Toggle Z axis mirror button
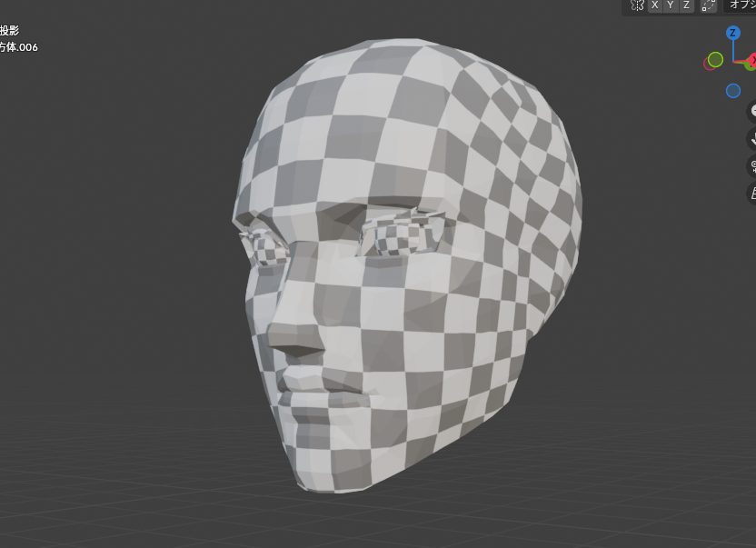The image size is (756, 548). click(686, 5)
